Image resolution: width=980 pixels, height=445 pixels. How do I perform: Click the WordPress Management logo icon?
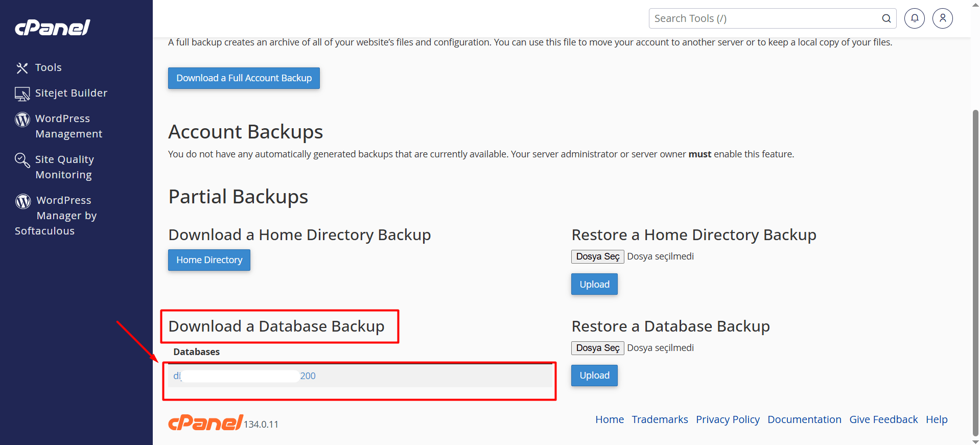click(x=22, y=119)
